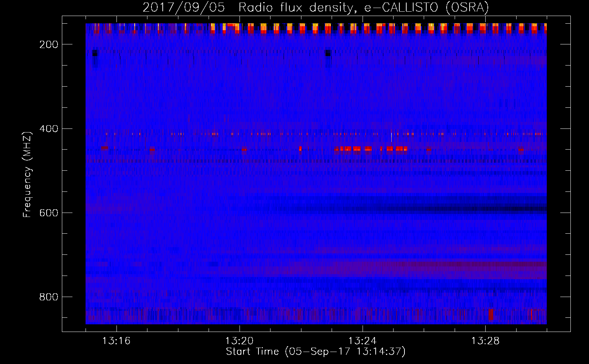
Task: Click the 200 frequency tick label
Action: tap(49, 44)
